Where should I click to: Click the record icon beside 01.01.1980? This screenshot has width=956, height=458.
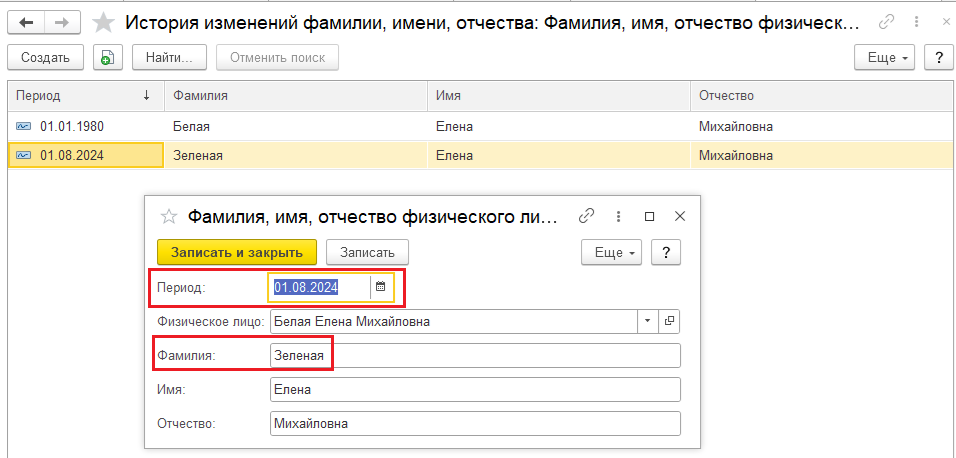coord(23,127)
